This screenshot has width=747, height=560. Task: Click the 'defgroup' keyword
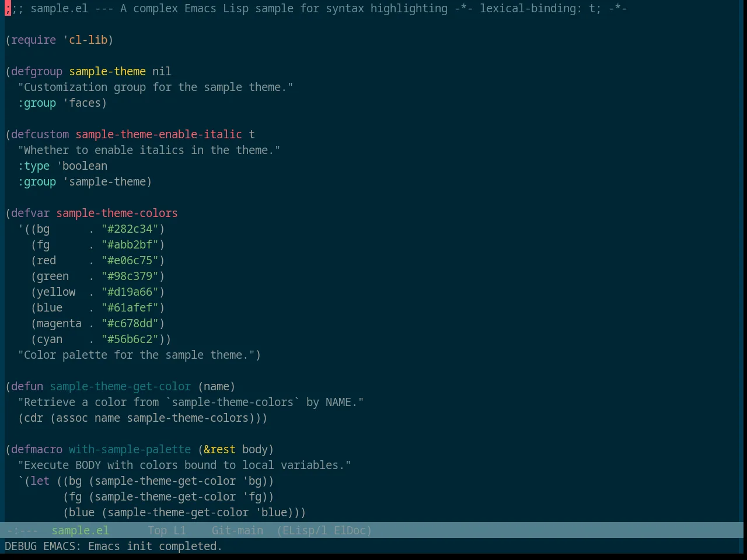(37, 71)
